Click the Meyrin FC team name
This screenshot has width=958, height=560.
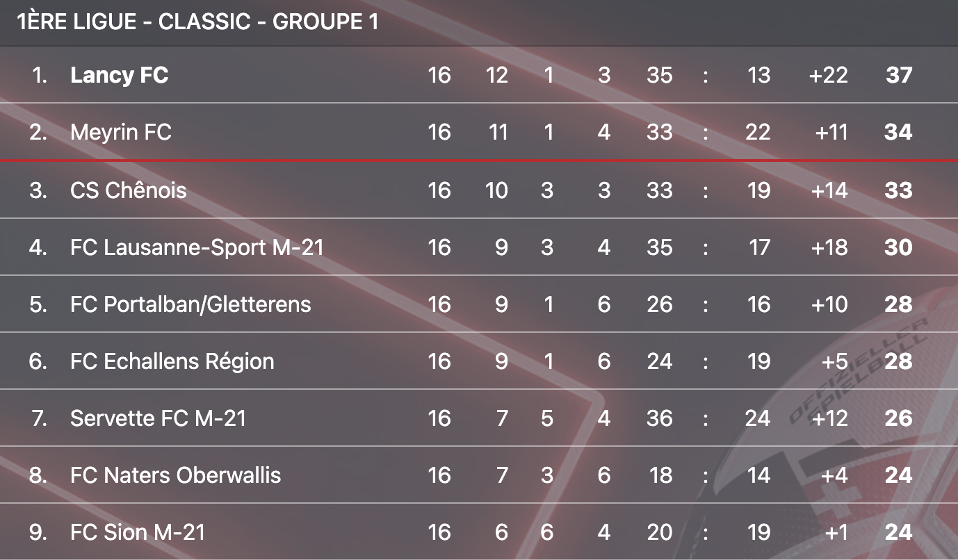tap(121, 132)
